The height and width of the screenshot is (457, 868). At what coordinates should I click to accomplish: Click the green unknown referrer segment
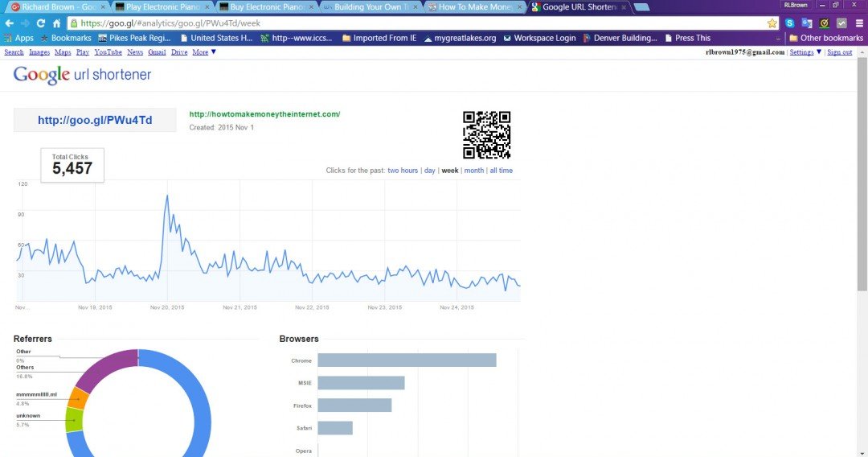click(74, 420)
